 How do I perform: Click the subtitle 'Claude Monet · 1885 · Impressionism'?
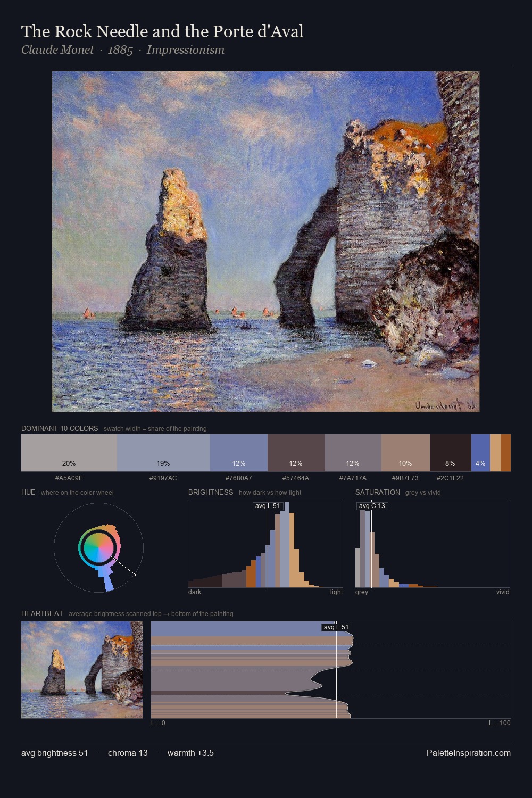[123, 50]
